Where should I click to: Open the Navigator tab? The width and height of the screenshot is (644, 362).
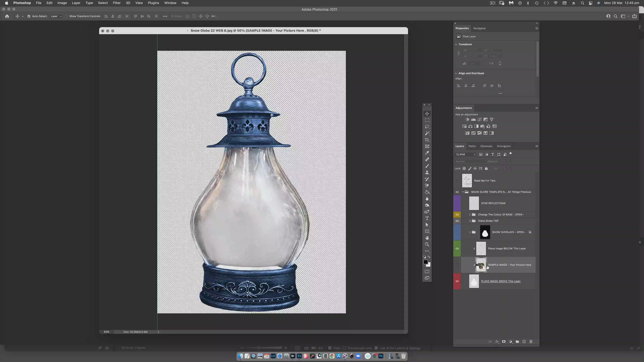coord(479,28)
